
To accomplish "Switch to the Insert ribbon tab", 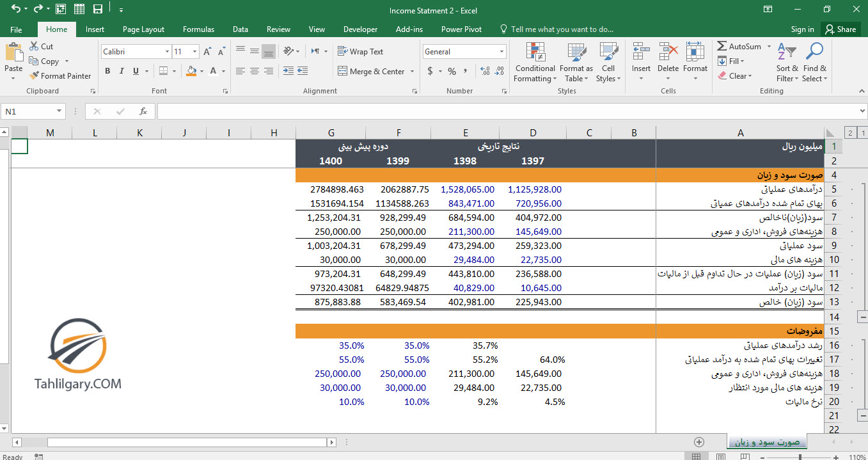I will click(95, 29).
